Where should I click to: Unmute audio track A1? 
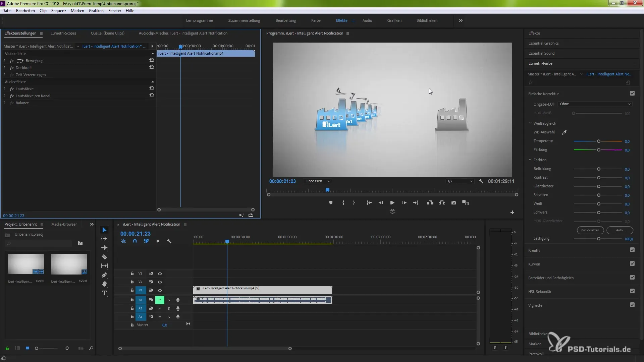click(x=160, y=300)
